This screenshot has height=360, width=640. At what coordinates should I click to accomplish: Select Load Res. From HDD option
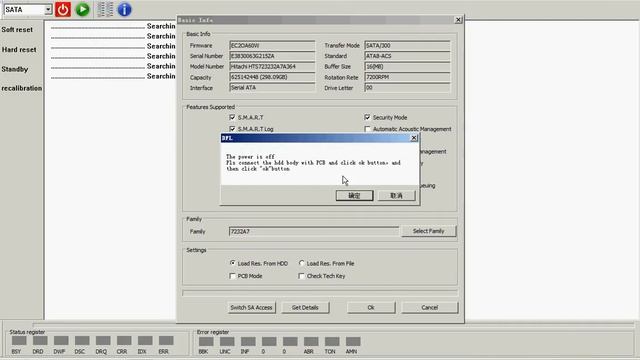[233, 263]
